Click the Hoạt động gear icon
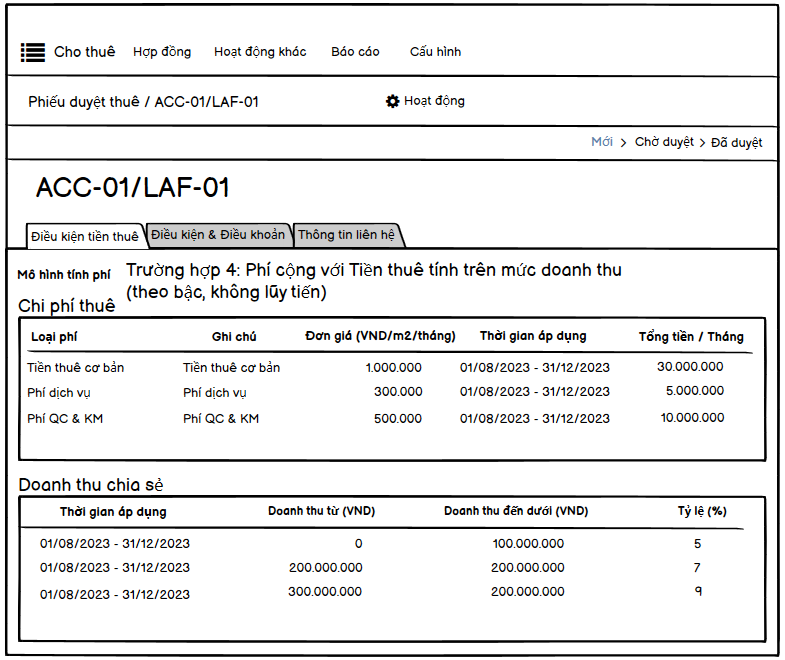This screenshot has width=785, height=660. (x=392, y=101)
